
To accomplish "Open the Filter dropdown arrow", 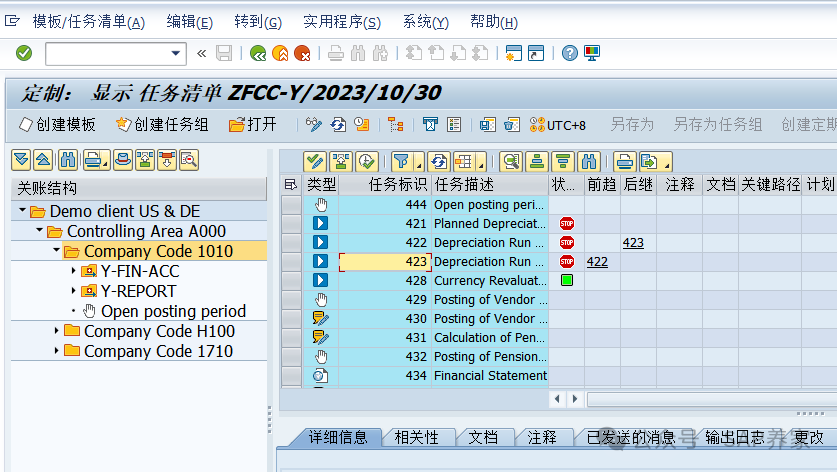I will pos(419,167).
